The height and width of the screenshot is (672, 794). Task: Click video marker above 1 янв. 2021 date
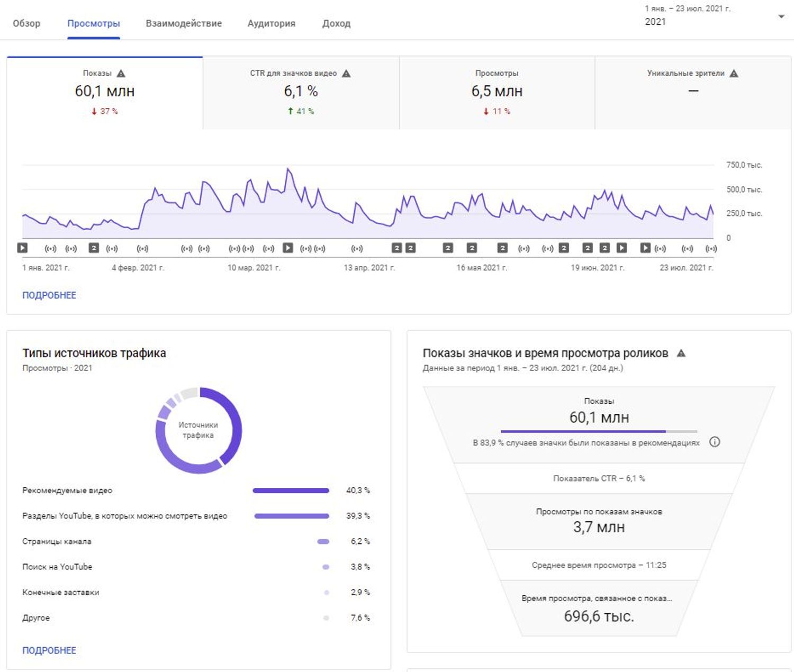click(x=22, y=248)
